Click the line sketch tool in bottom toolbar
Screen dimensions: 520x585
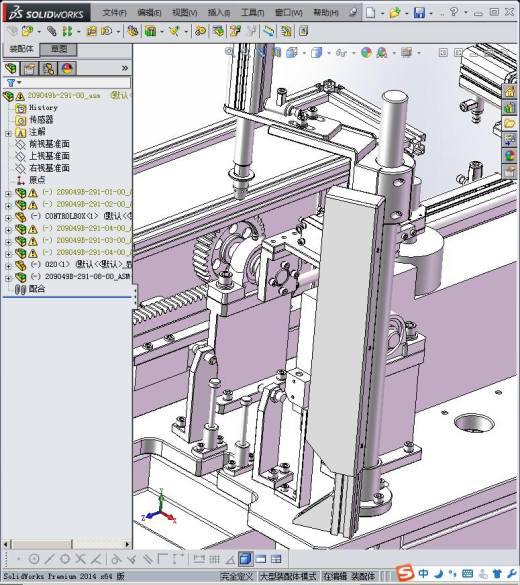(x=49, y=559)
